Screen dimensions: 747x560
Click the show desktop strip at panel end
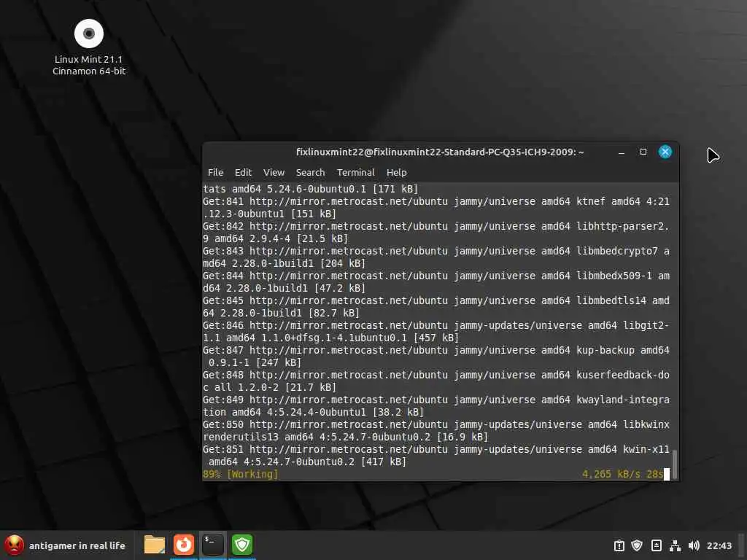pyautogui.click(x=741, y=545)
